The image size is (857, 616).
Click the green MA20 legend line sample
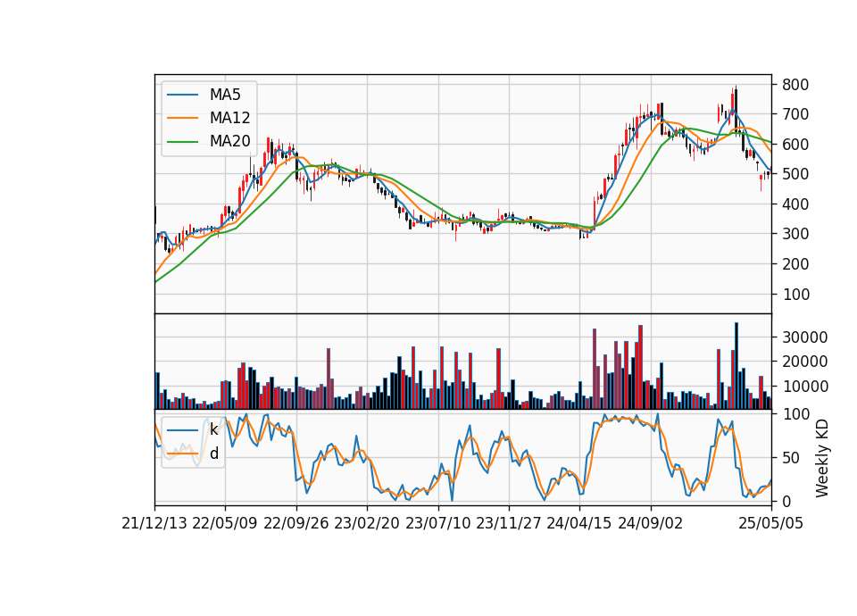click(182, 142)
